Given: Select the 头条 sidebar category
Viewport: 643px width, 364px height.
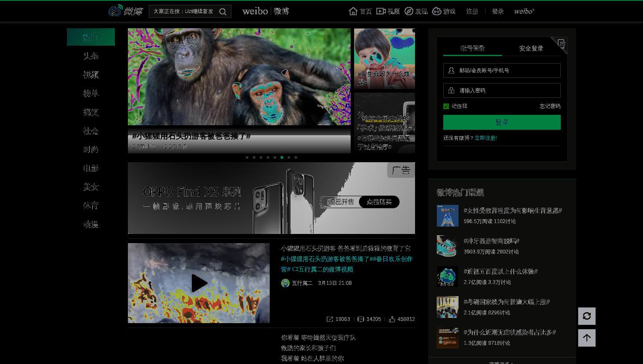Looking at the screenshot, I should [x=91, y=56].
